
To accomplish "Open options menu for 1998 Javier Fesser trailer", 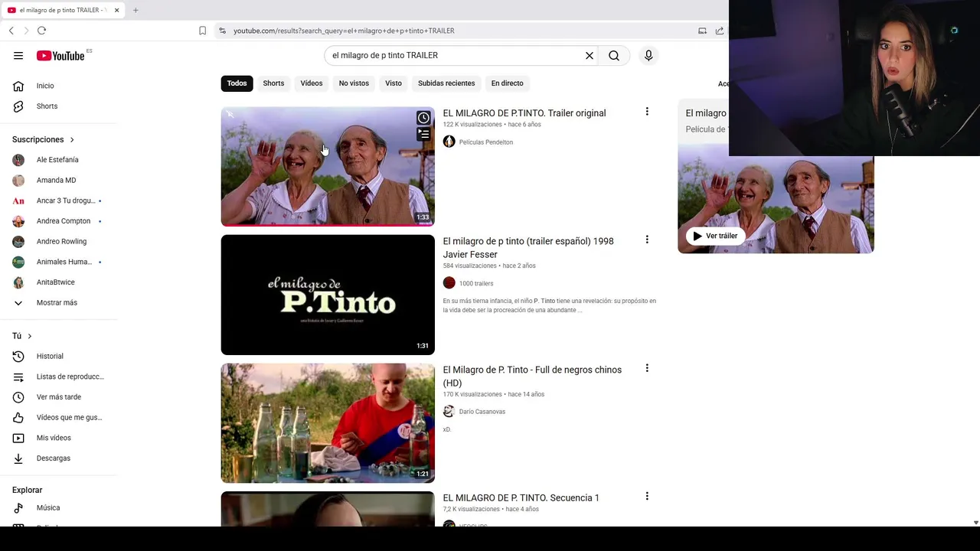I will pos(647,240).
